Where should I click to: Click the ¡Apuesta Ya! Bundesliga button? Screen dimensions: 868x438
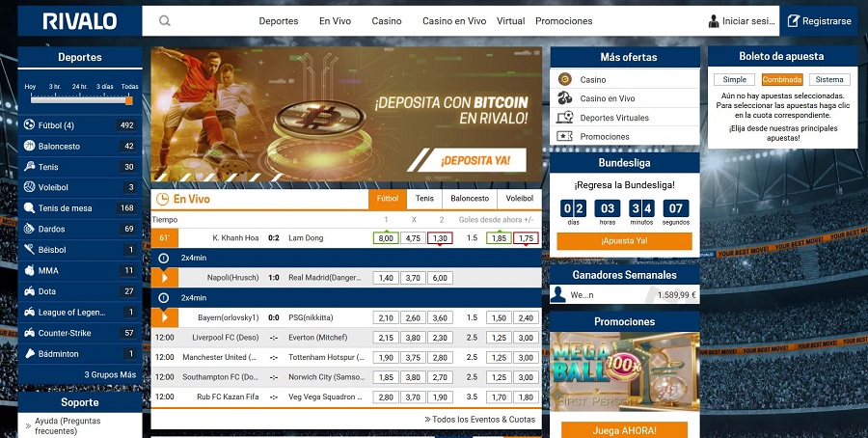click(624, 241)
